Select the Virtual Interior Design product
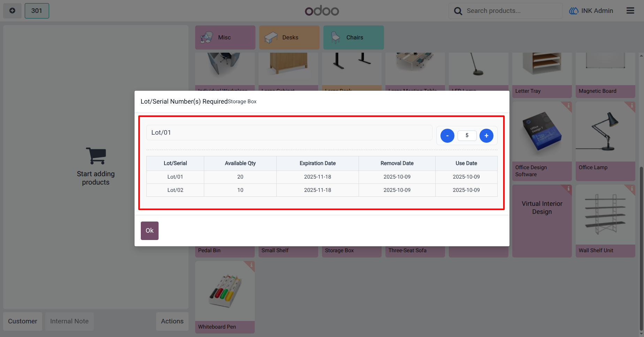 [542, 221]
